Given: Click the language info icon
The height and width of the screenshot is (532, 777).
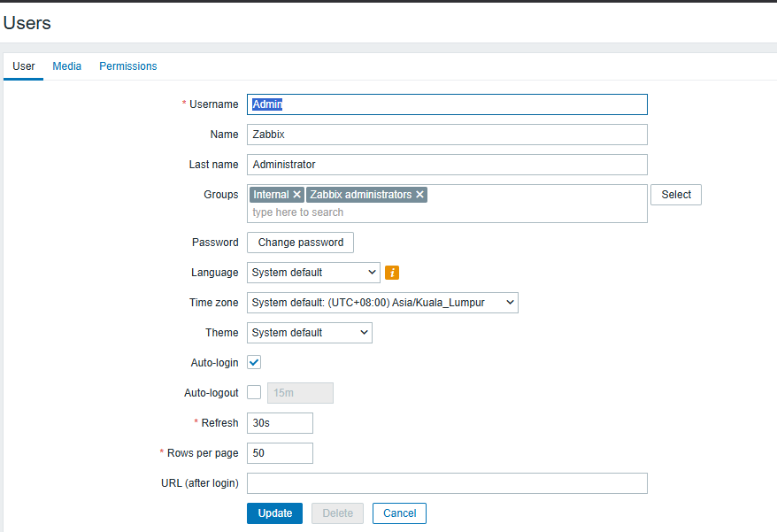Looking at the screenshot, I should point(392,273).
